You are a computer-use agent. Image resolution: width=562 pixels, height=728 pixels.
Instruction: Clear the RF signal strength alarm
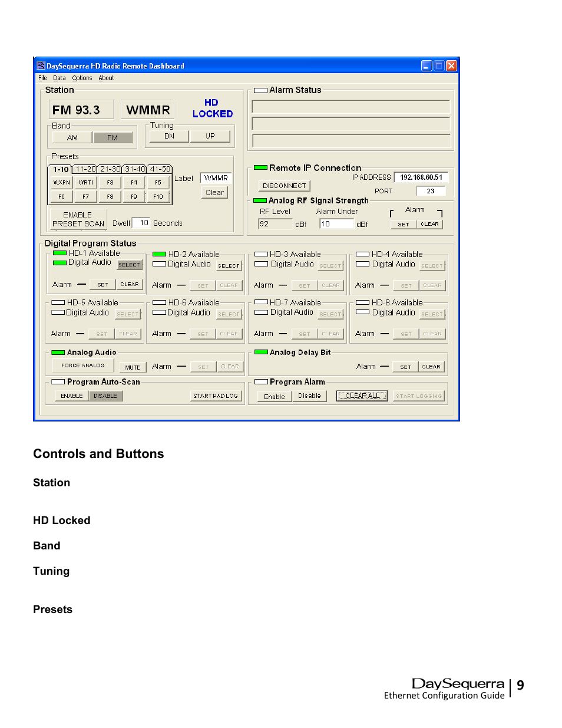click(x=429, y=225)
